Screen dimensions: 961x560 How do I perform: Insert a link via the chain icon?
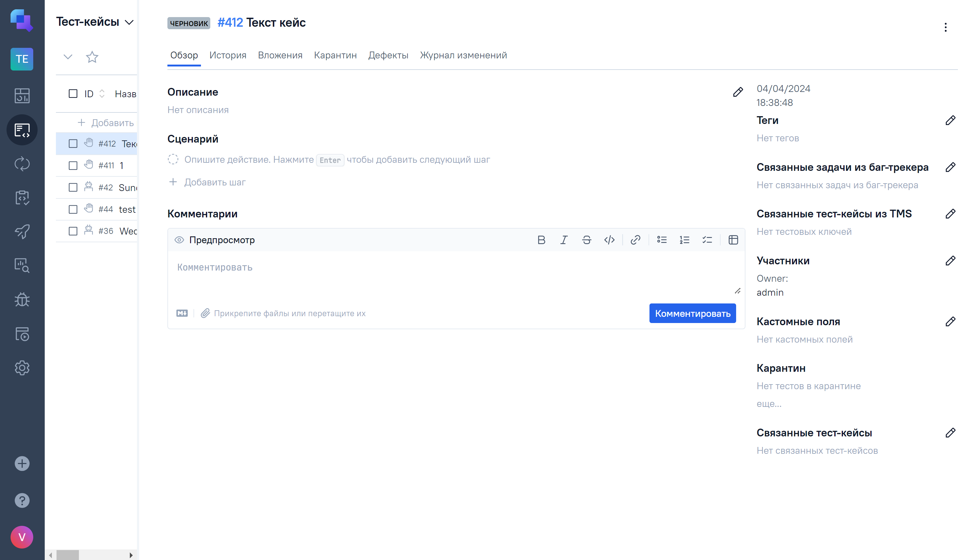pyautogui.click(x=635, y=240)
